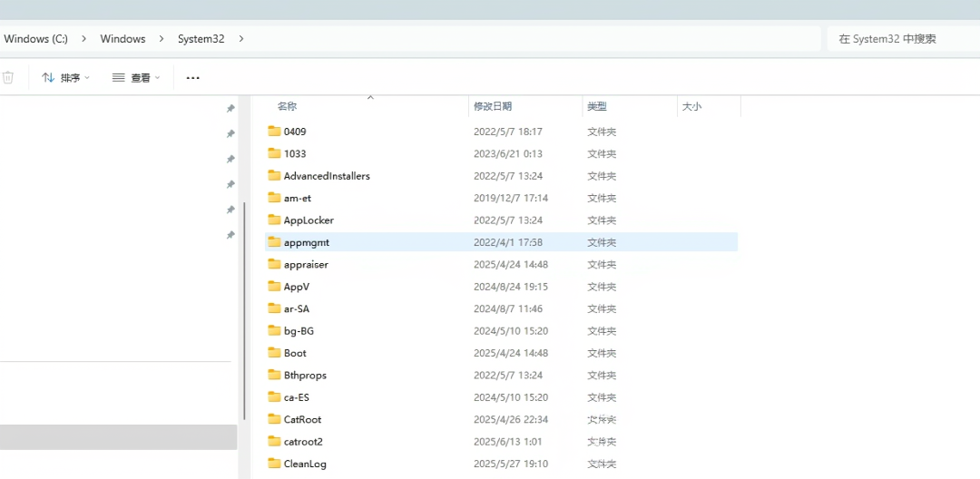This screenshot has width=980, height=479.
Task: Click date 2022/5/7 18:17
Action: click(x=508, y=132)
